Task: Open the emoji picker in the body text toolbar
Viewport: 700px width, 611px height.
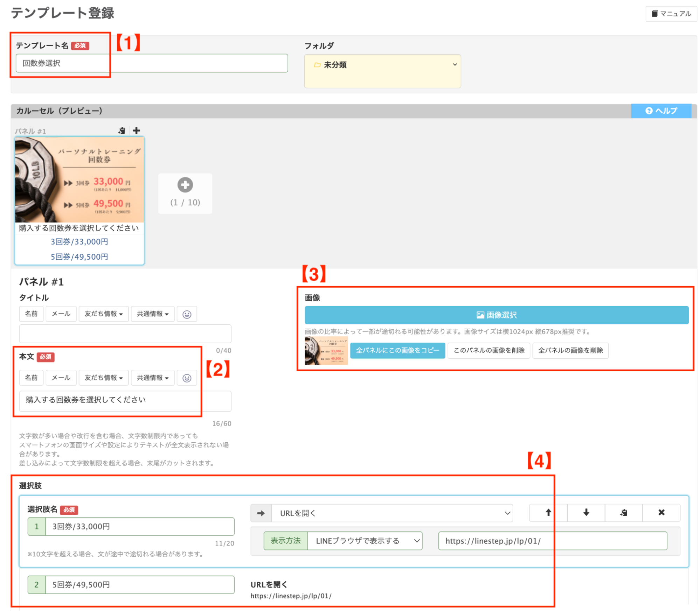Action: 187,378
